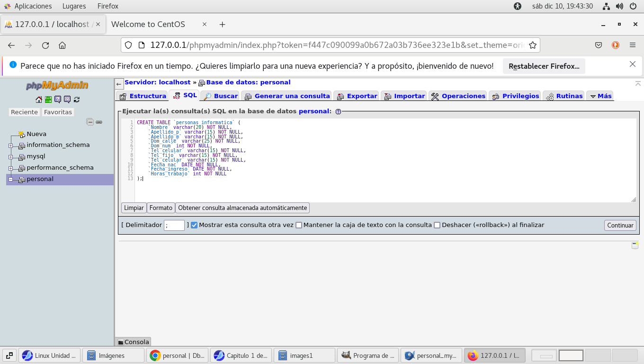Click the link-with-main-panel chain icon
The height and width of the screenshot is (364, 644).
tap(99, 122)
